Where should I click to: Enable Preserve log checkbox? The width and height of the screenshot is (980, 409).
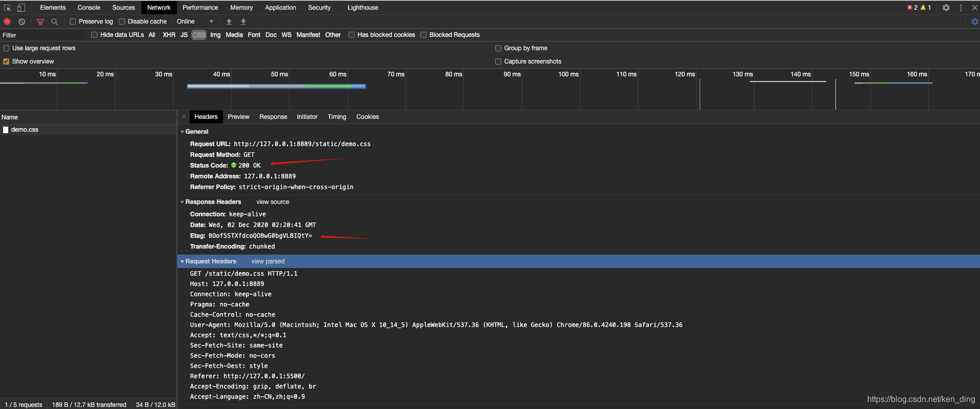pyautogui.click(x=73, y=22)
